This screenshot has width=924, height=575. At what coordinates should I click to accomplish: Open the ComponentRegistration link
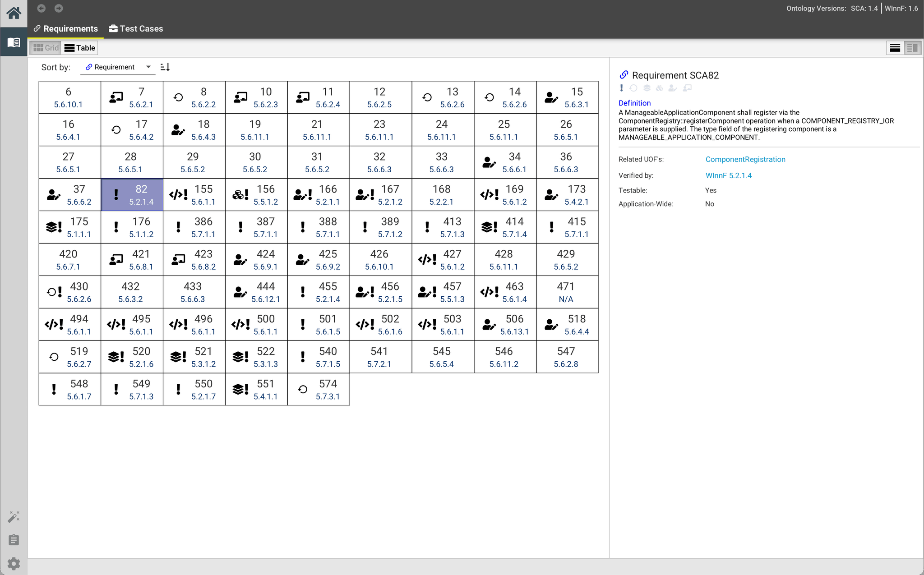745,159
